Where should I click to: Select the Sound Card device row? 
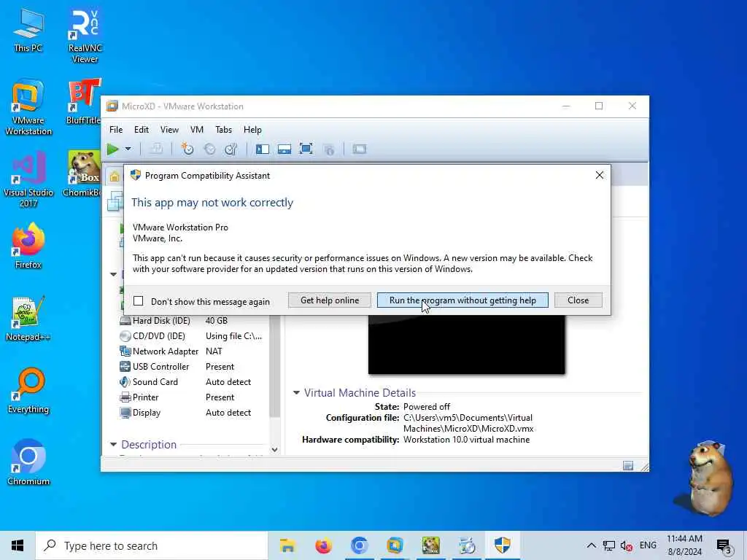[190, 381]
